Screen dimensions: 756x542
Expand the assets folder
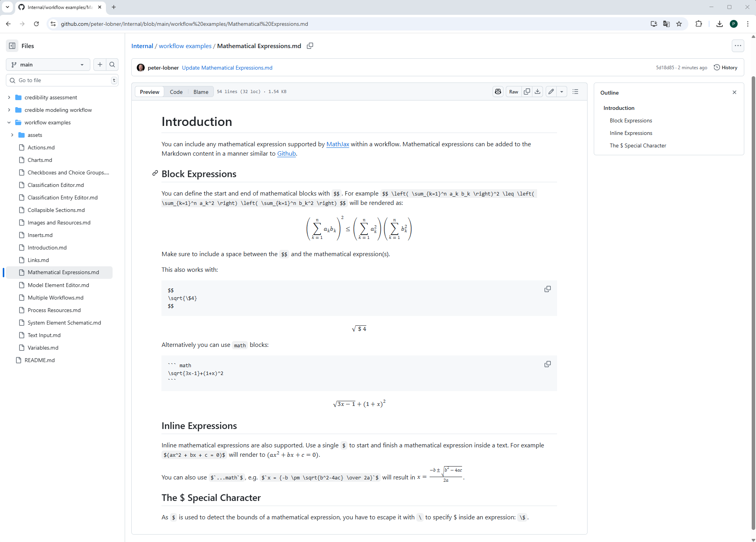click(12, 135)
